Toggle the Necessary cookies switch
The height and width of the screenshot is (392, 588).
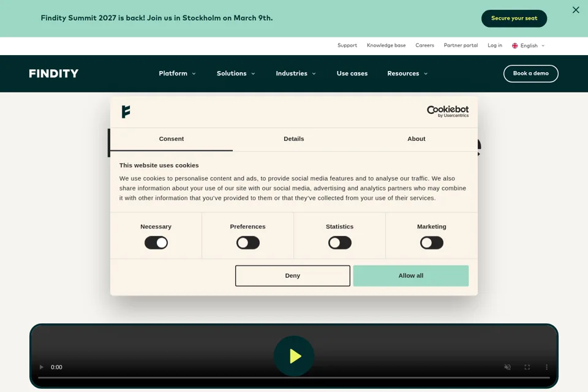click(x=156, y=243)
